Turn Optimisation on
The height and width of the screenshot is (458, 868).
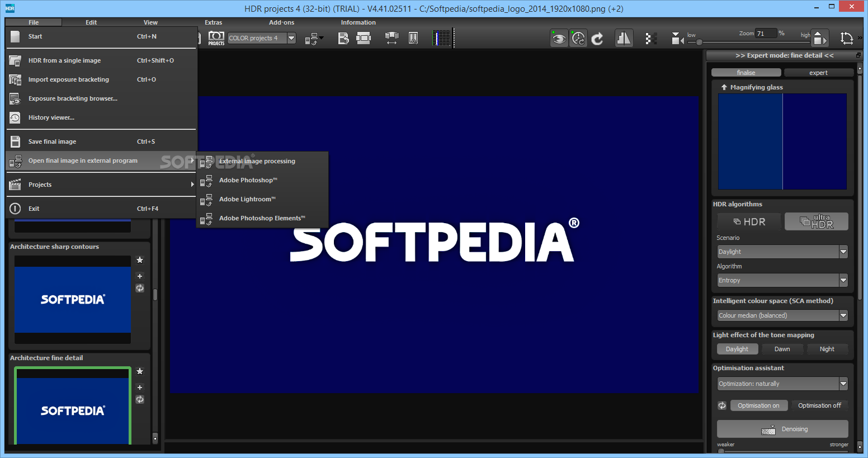(759, 405)
